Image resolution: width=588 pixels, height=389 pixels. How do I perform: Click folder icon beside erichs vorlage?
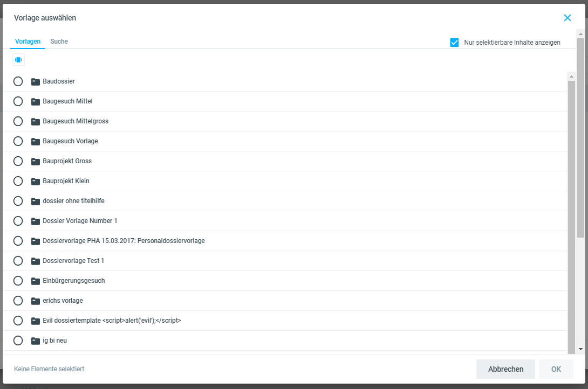(x=36, y=301)
